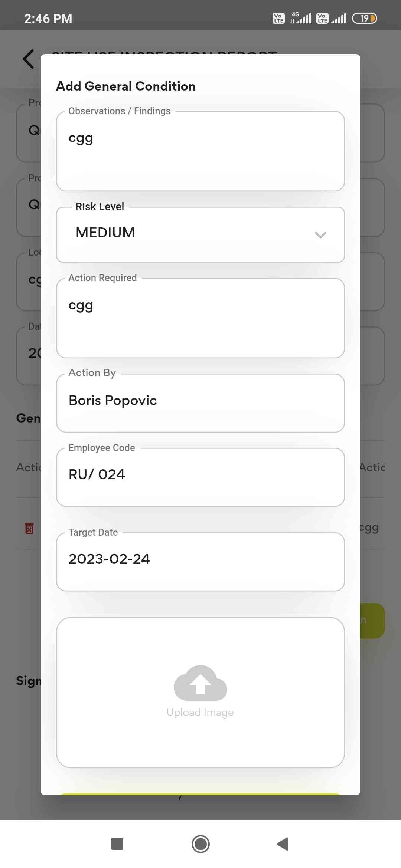Tap the back arrow in the header
The image size is (401, 868).
tap(29, 59)
